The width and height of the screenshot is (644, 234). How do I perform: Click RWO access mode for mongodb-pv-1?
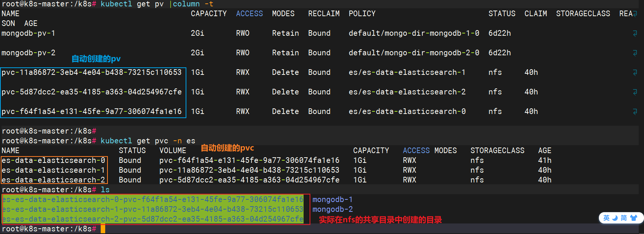[x=243, y=33]
